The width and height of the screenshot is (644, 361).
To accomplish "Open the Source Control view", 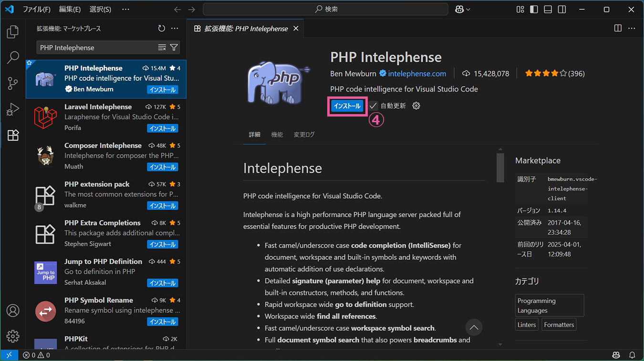I will tap(13, 84).
